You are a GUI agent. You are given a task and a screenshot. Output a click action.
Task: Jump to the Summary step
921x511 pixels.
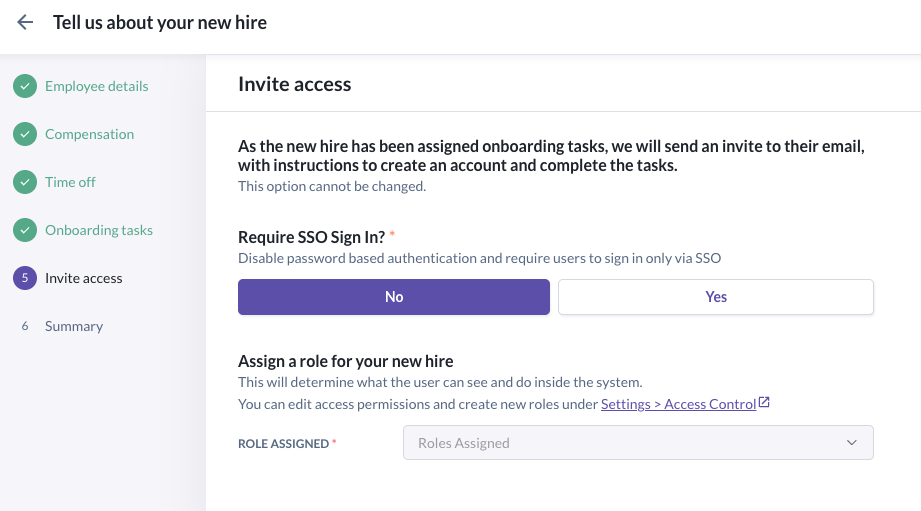(x=74, y=326)
